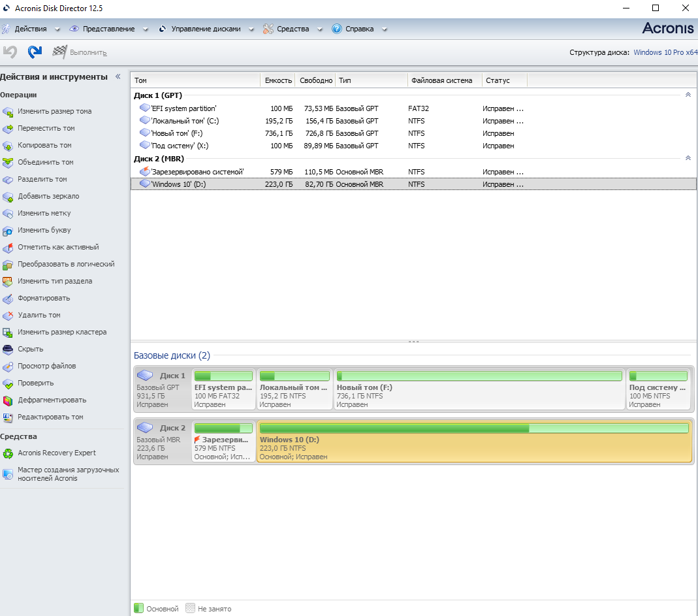
Task: Collapse the Диск 2 (MBR) group
Action: tap(688, 158)
